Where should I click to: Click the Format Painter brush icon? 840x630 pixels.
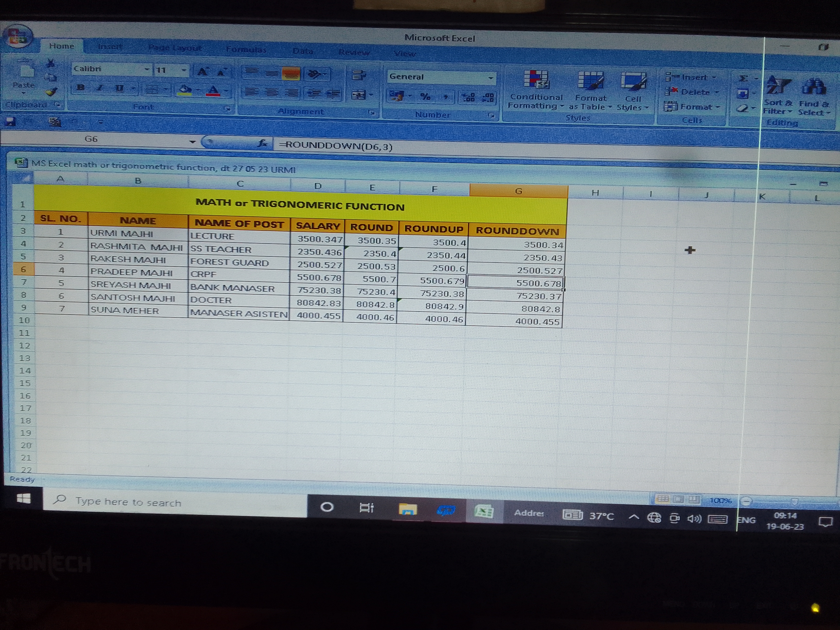(51, 92)
